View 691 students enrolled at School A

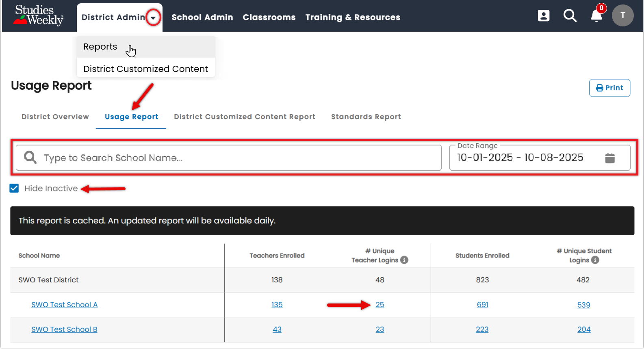[483, 305]
